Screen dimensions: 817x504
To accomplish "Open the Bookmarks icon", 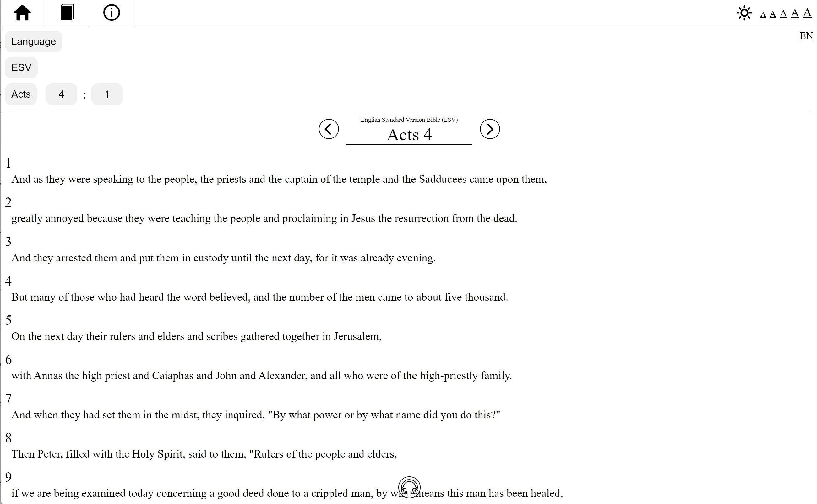I will (66, 13).
